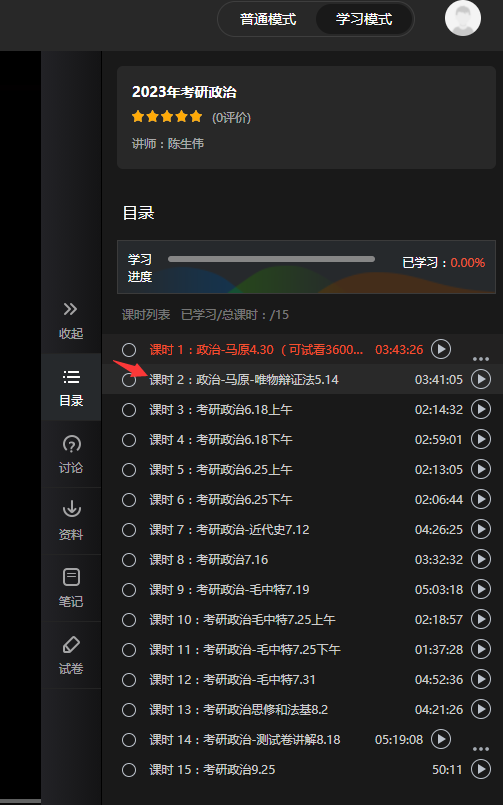
Task: Open lesson title 课时 2：政治-马原-唯物辩证法5.14
Action: (x=244, y=379)
